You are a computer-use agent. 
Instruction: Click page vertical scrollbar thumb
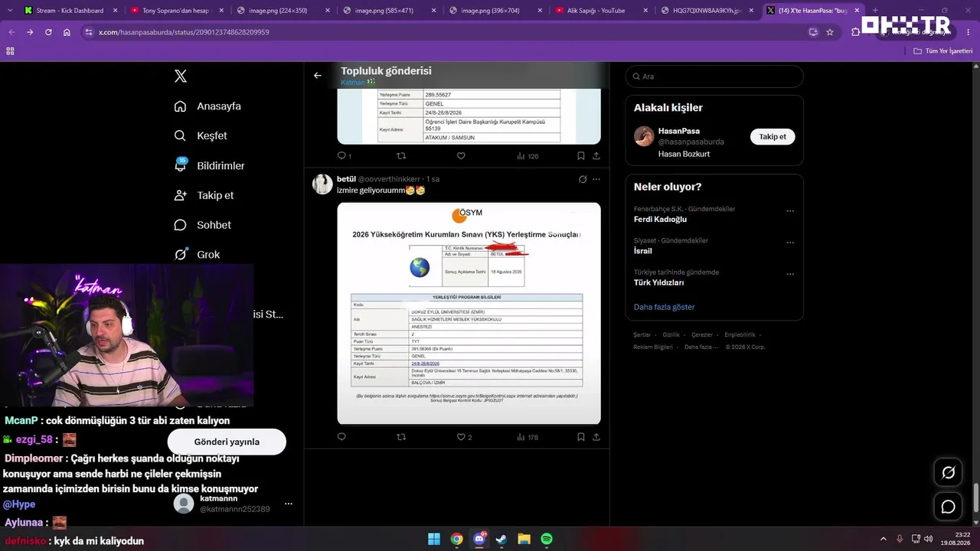coord(975,497)
